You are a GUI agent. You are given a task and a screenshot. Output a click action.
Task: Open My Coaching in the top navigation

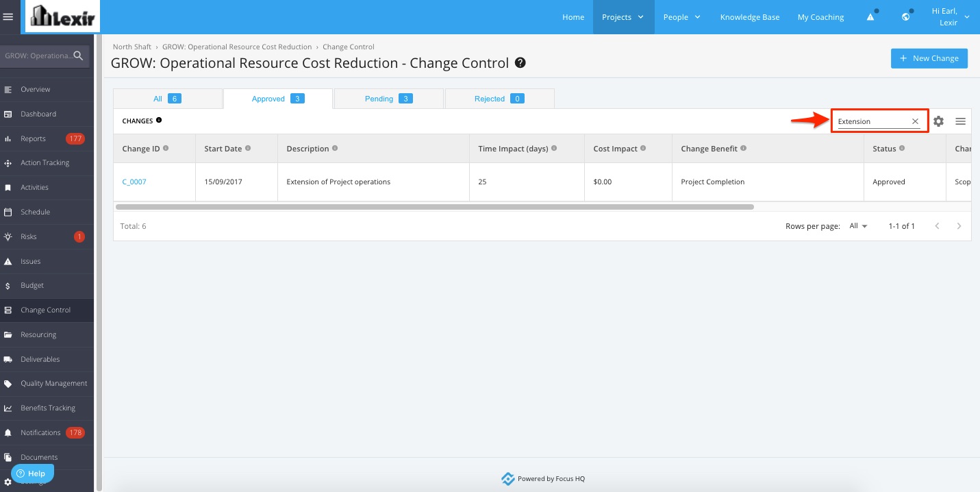click(x=820, y=17)
